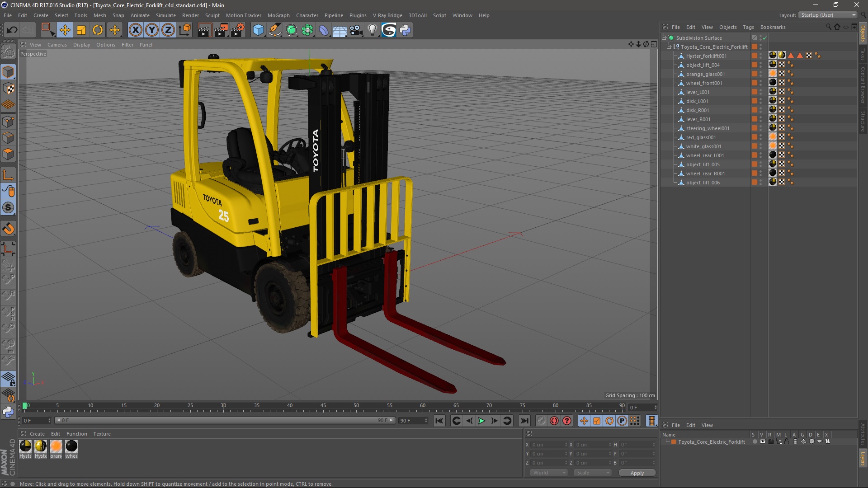This screenshot has height=488, width=868.
Task: Toggle X axis lock icon
Action: click(135, 30)
